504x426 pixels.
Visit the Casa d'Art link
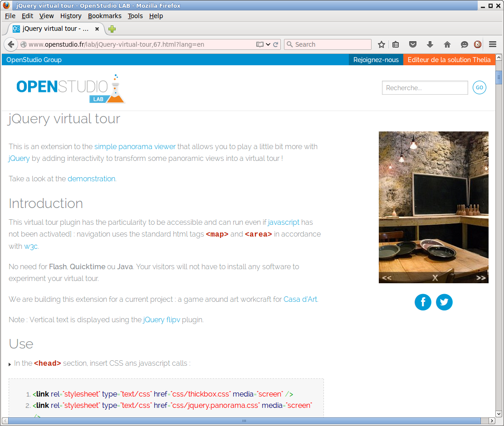pyautogui.click(x=300, y=300)
